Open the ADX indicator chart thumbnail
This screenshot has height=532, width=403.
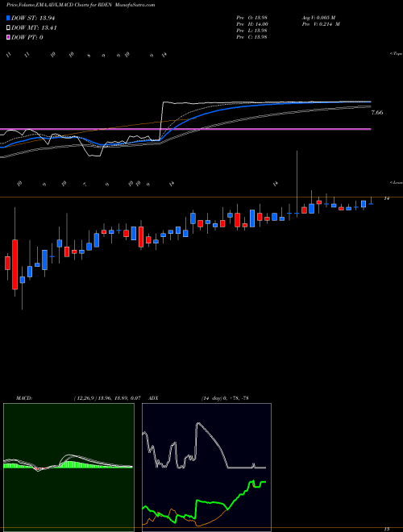[206, 468]
